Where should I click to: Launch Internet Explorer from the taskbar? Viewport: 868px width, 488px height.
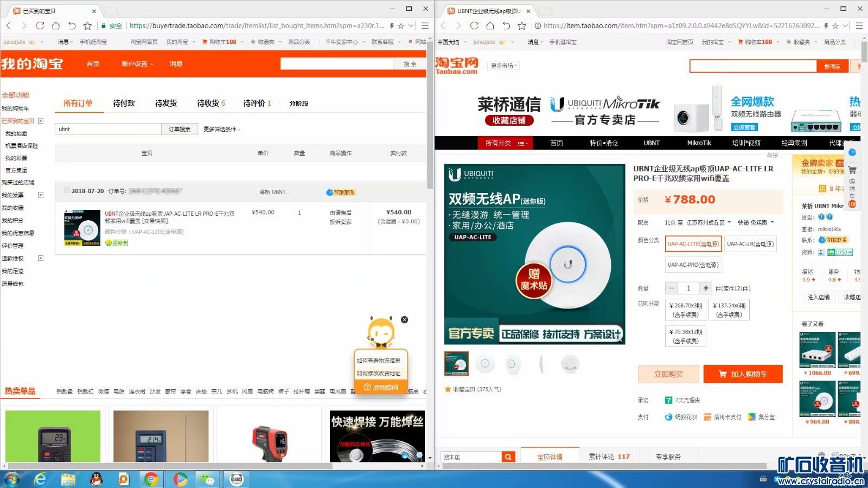40,479
